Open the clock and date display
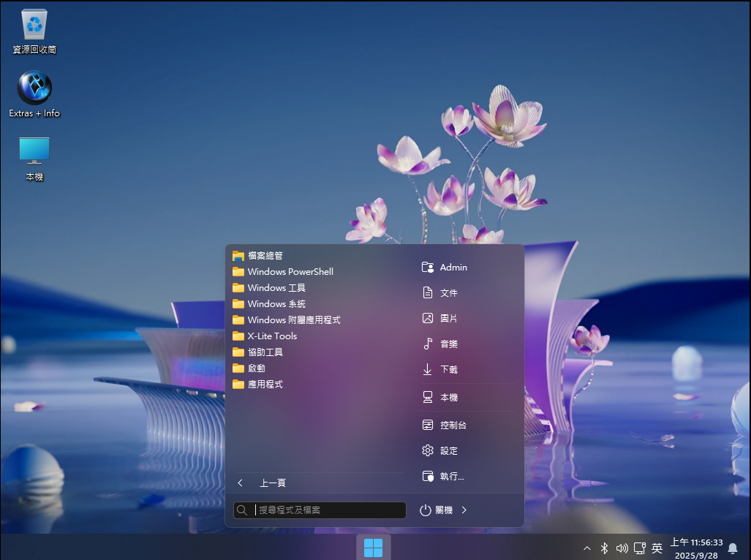The image size is (751, 560). point(696,548)
